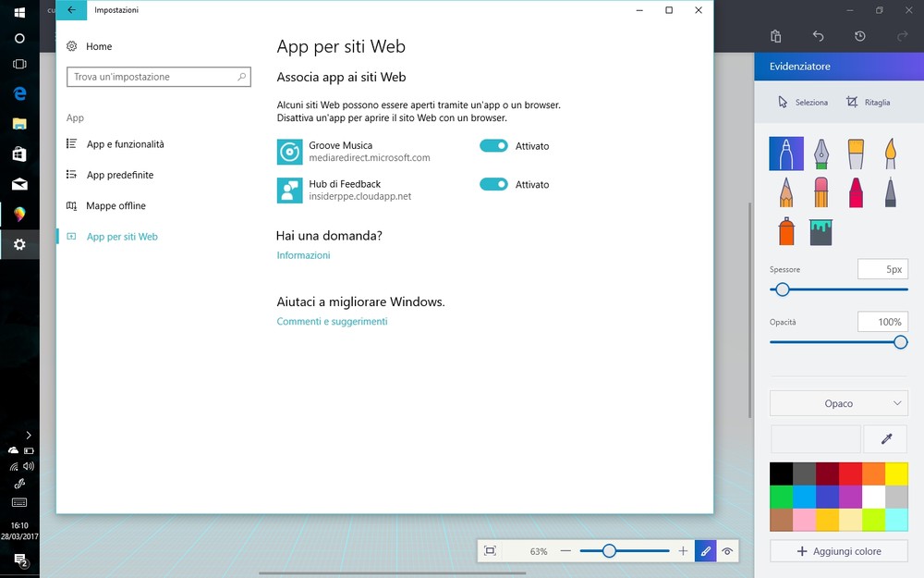Open the Commenti e suggerimenti link
Viewport: 924px width, 578px height.
click(333, 322)
